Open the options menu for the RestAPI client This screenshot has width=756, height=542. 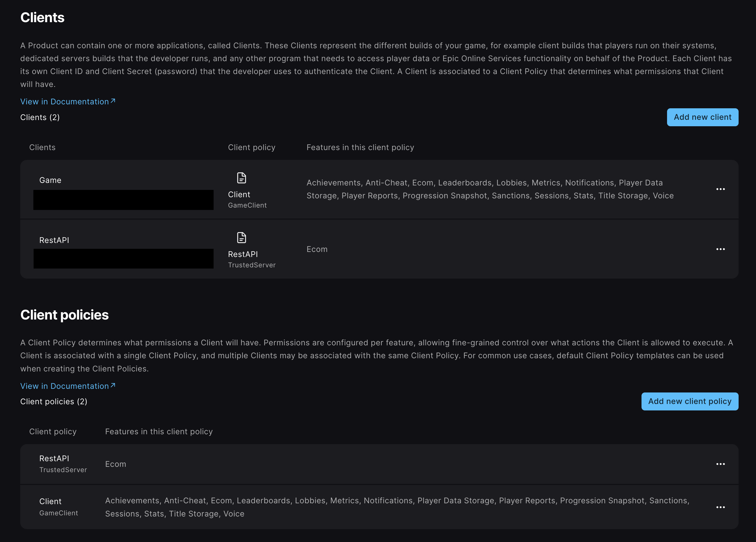[x=721, y=249]
